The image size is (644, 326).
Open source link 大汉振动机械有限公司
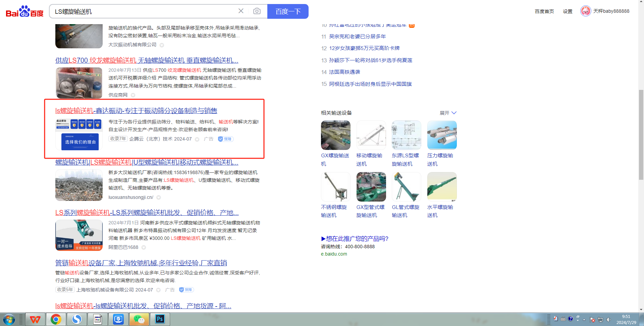pyautogui.click(x=132, y=45)
